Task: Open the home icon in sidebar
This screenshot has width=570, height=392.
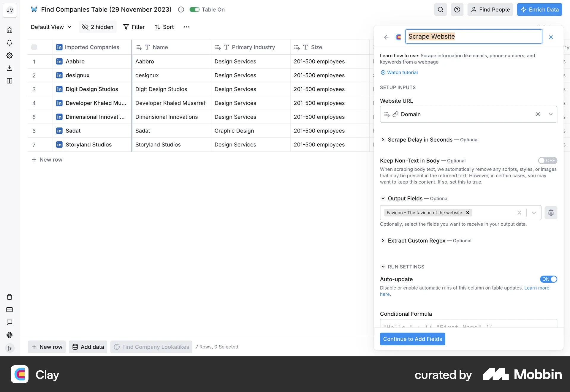Action: tap(9, 30)
